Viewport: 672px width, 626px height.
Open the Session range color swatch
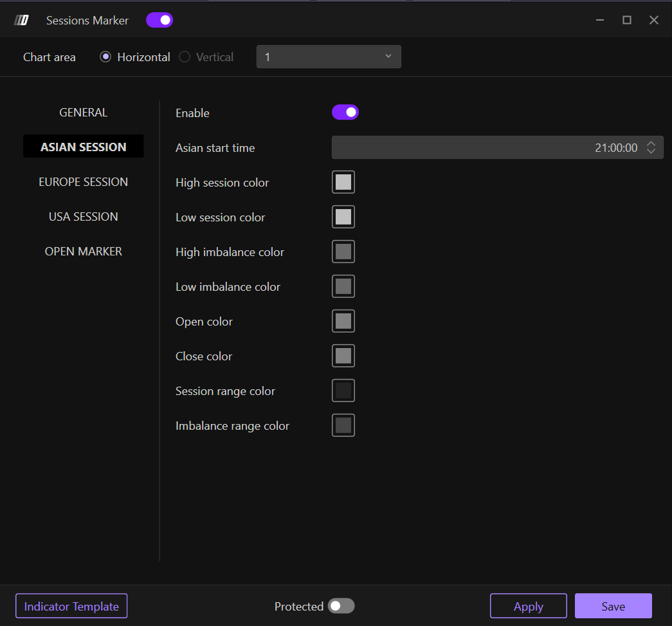click(x=343, y=391)
